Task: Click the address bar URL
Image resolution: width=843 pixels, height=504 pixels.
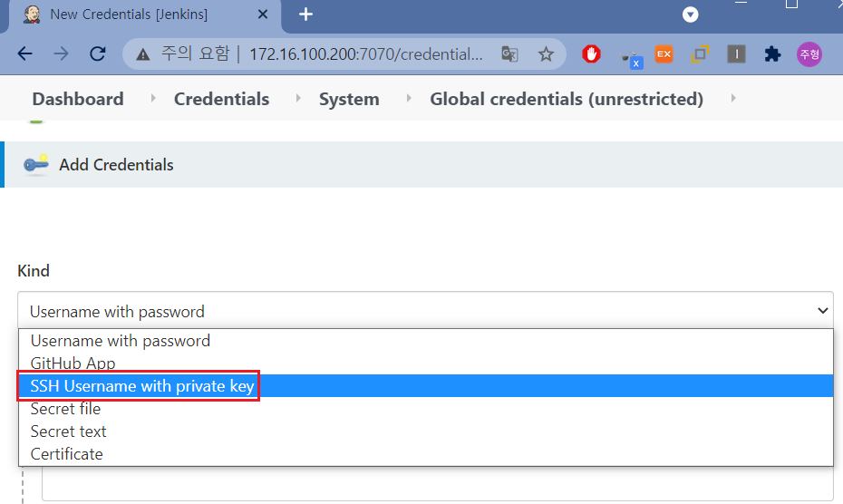Action: (x=366, y=54)
